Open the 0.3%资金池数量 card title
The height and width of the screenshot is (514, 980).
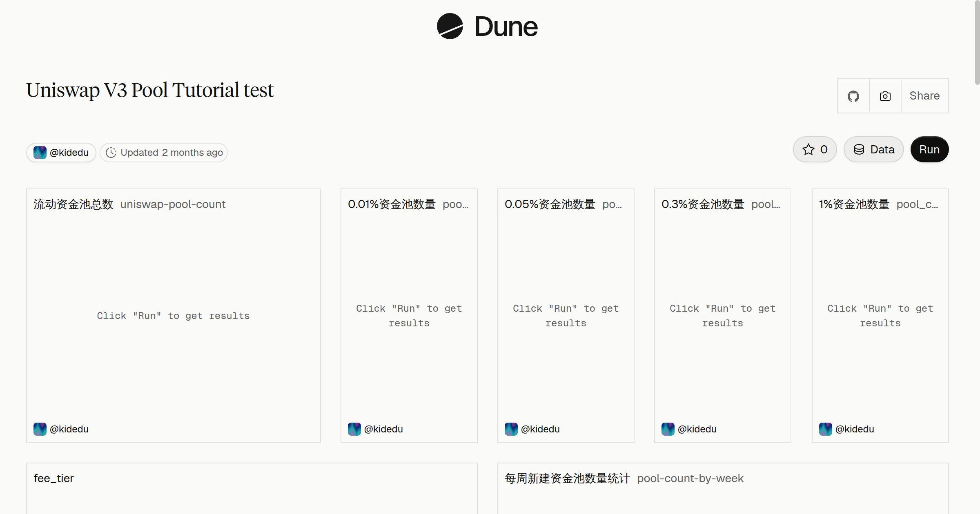coord(703,204)
